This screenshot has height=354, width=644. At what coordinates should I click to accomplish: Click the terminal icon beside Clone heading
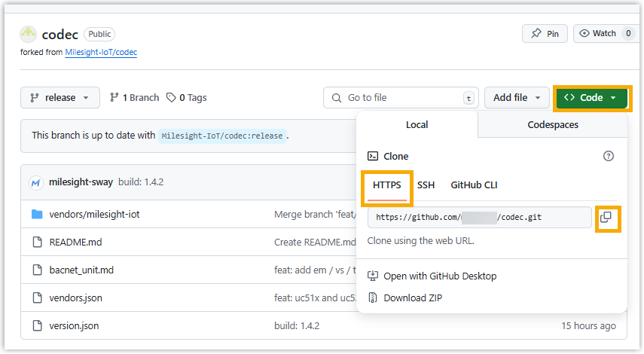pos(373,156)
